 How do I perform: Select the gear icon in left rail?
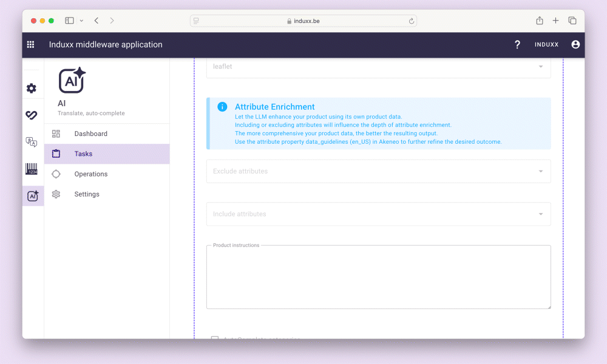coord(32,89)
